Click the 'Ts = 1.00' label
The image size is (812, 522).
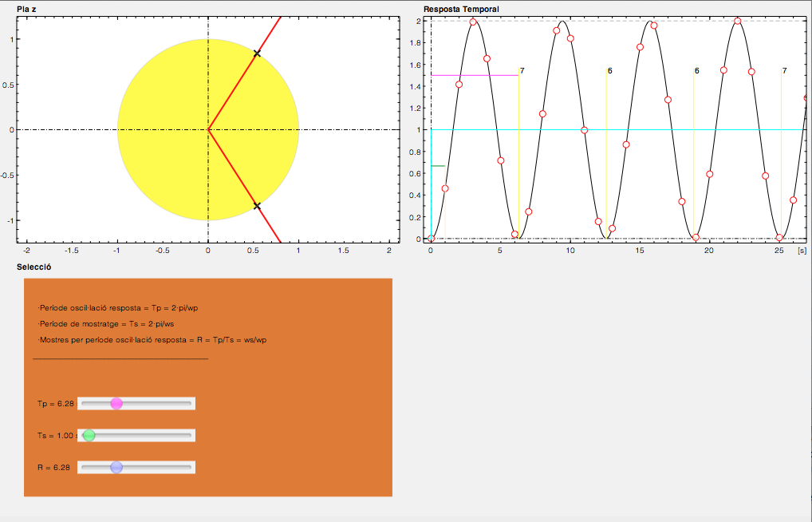55,436
